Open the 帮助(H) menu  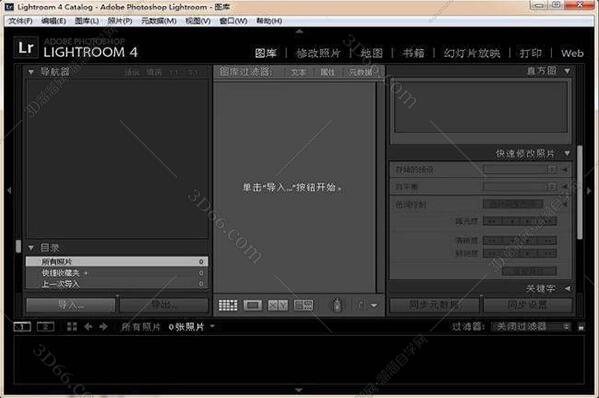pos(269,21)
